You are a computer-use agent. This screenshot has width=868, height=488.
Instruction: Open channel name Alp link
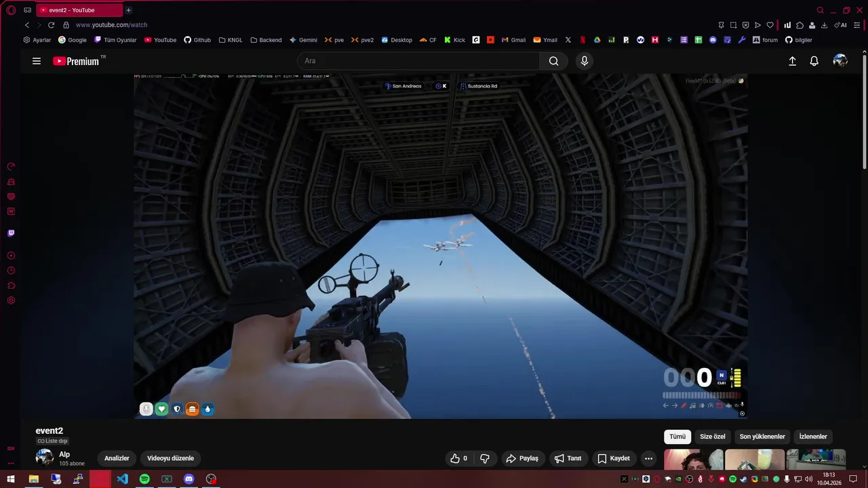coord(64,454)
